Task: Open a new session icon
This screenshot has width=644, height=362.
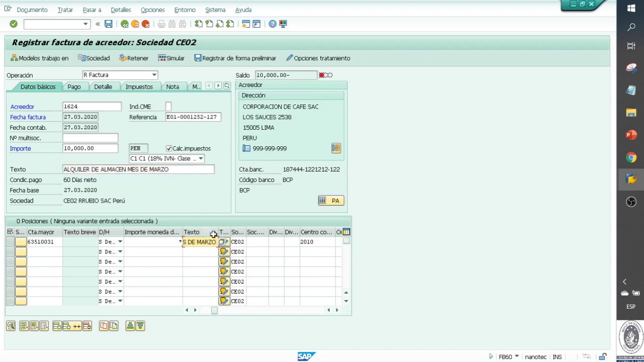Action: (x=246, y=24)
